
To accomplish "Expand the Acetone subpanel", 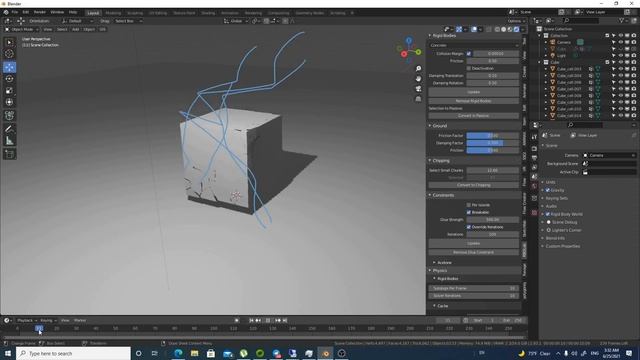I will point(443,262).
